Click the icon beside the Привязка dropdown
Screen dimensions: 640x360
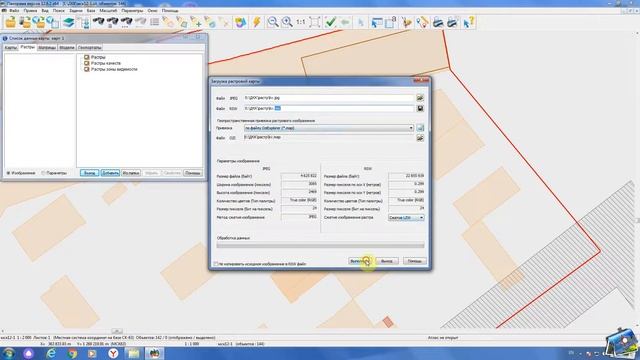coord(420,128)
